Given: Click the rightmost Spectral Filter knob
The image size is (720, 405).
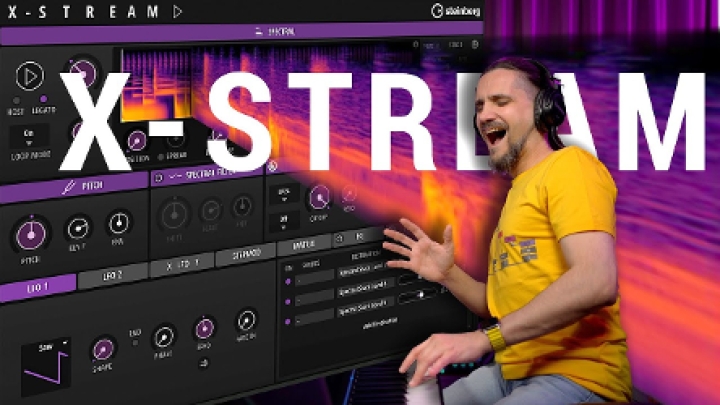Looking at the screenshot, I should pyautogui.click(x=242, y=206).
